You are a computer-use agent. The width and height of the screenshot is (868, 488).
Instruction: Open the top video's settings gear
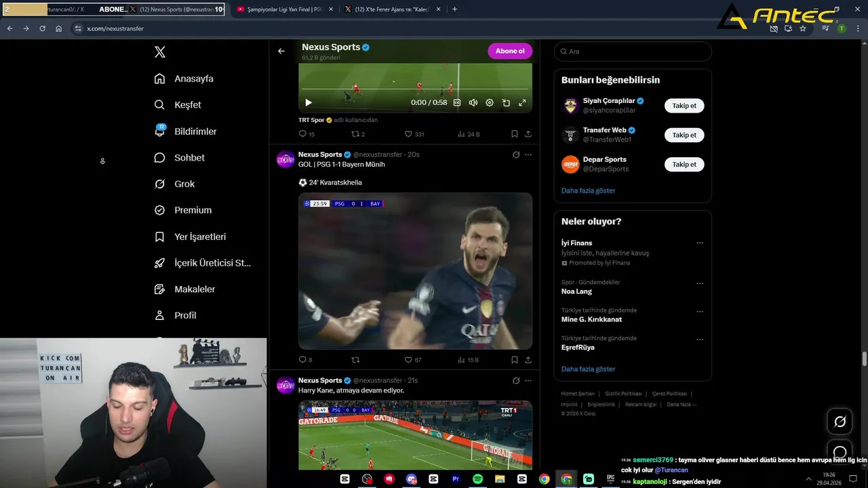tap(490, 102)
